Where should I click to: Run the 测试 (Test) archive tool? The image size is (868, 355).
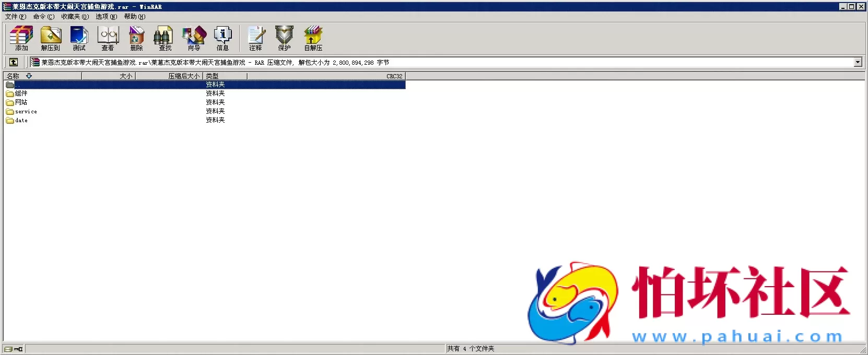[x=79, y=38]
